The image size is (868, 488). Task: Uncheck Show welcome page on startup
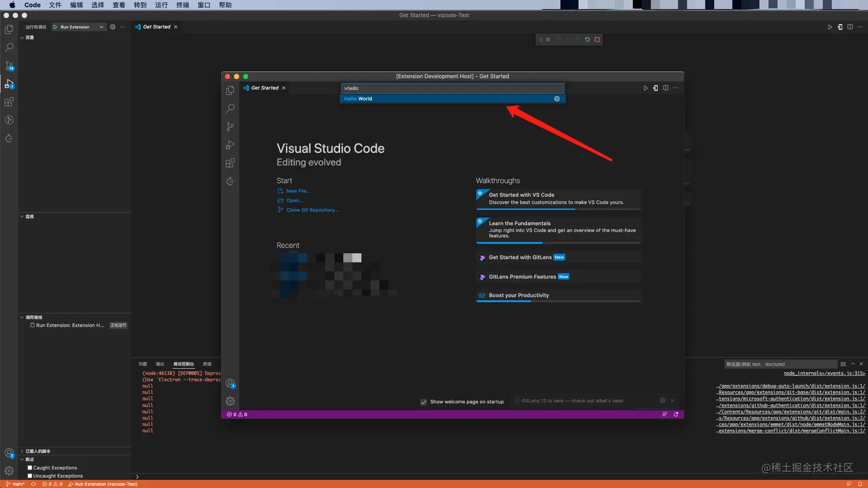(x=424, y=402)
